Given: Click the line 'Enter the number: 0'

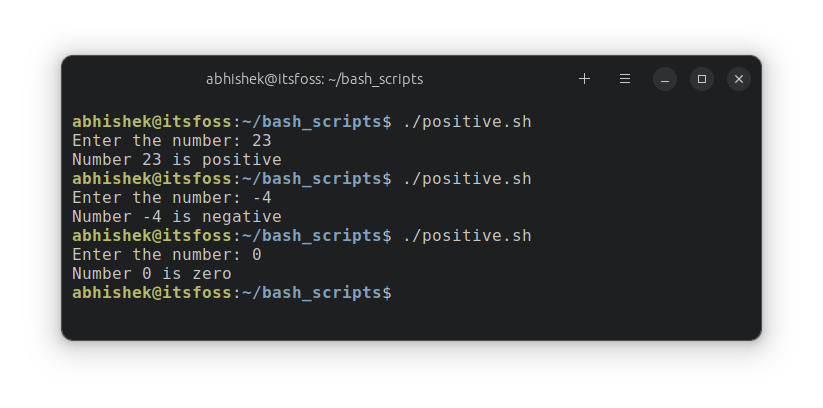Looking at the screenshot, I should click(x=167, y=255).
